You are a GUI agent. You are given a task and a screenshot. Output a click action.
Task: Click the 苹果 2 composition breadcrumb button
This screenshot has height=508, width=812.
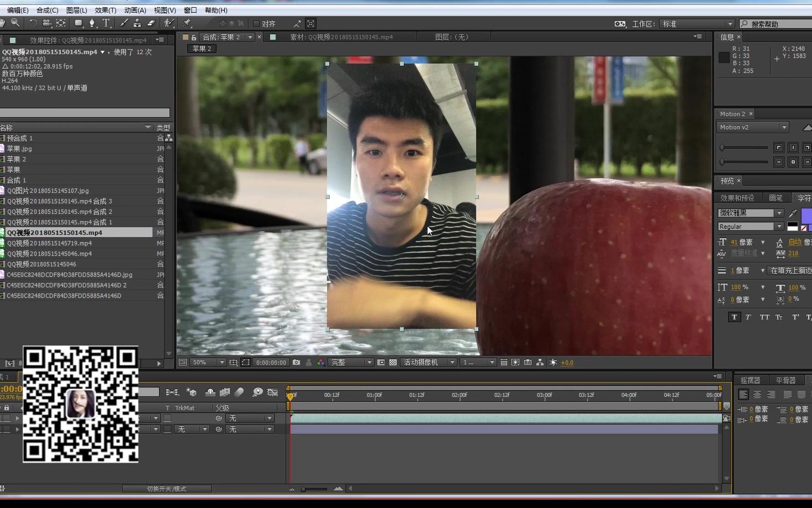coord(202,49)
